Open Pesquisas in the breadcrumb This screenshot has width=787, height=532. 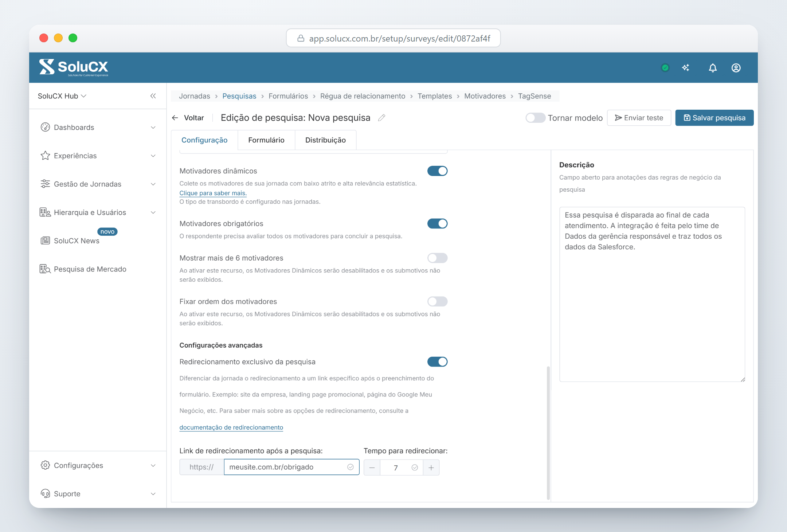(239, 96)
